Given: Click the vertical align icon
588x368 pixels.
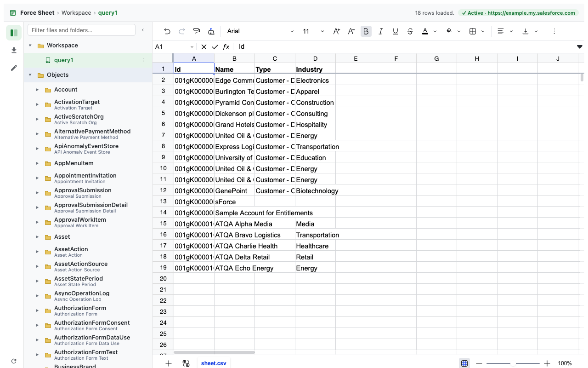Looking at the screenshot, I should [526, 31].
